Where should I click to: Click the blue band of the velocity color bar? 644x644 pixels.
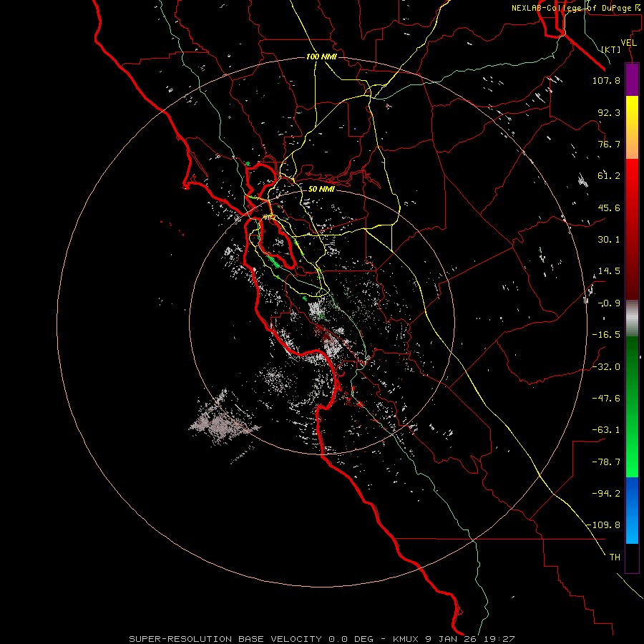[632, 510]
